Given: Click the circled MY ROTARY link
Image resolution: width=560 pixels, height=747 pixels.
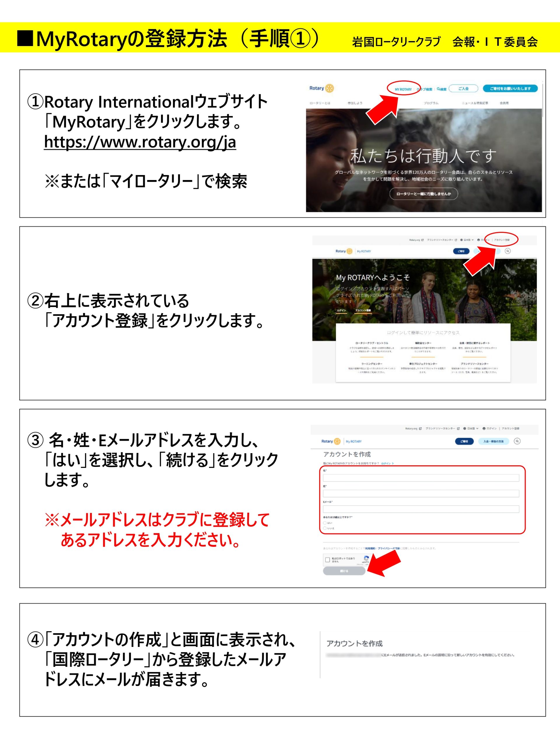Looking at the screenshot, I should click(x=403, y=90).
